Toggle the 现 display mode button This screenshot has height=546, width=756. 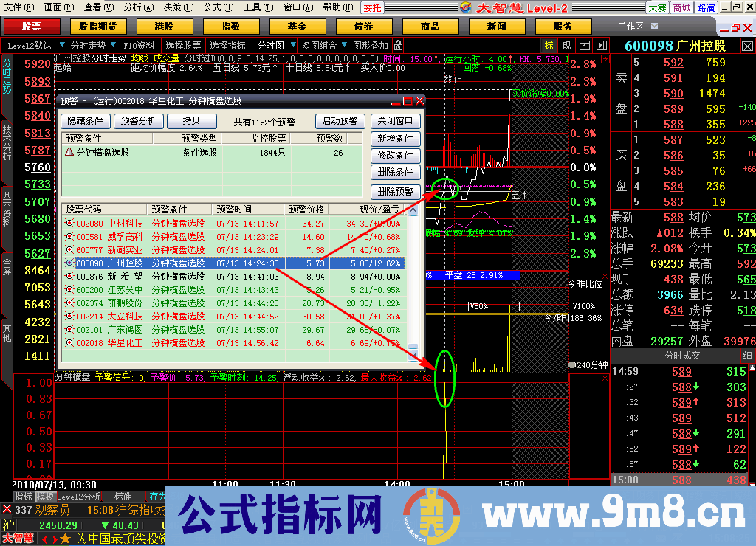pos(567,45)
